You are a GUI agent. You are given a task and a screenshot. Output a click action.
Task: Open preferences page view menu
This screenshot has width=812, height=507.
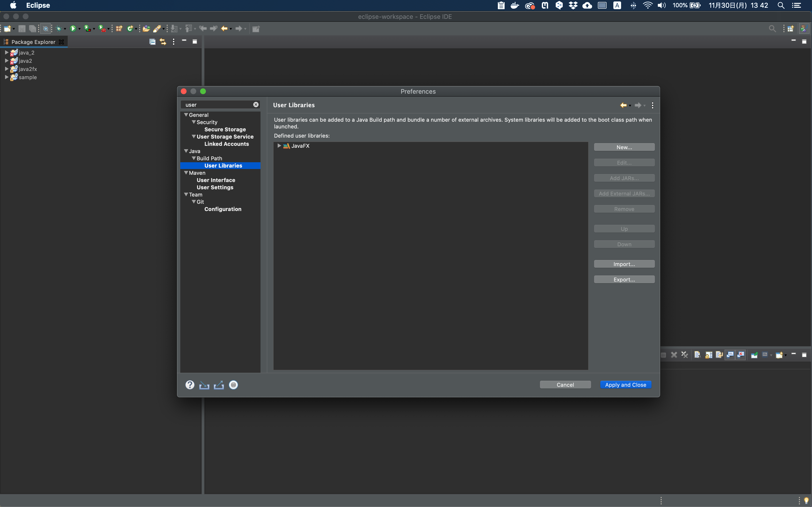click(652, 105)
